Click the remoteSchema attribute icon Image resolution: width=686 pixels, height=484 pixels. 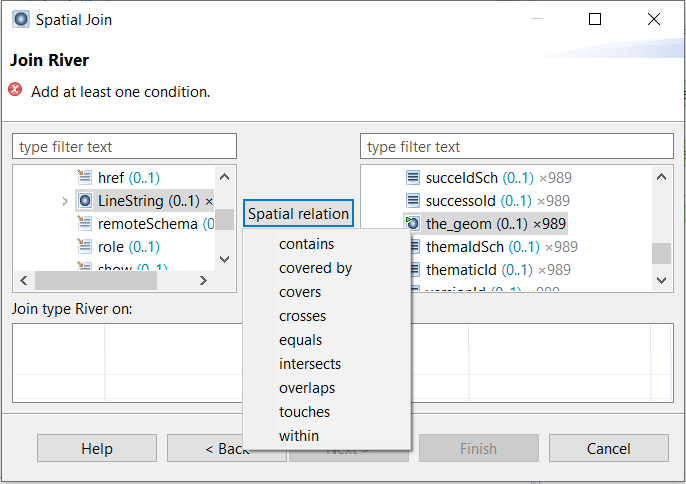[84, 224]
